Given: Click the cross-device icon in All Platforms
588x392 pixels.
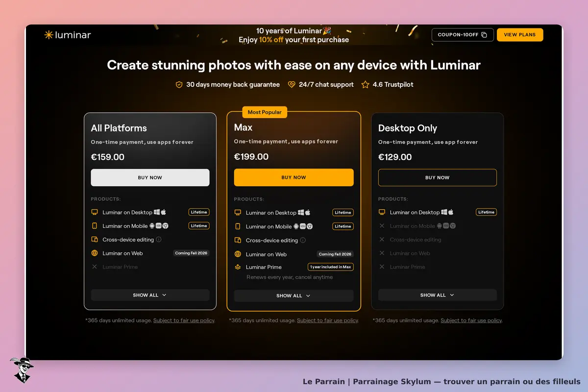Looking at the screenshot, I should (95, 240).
